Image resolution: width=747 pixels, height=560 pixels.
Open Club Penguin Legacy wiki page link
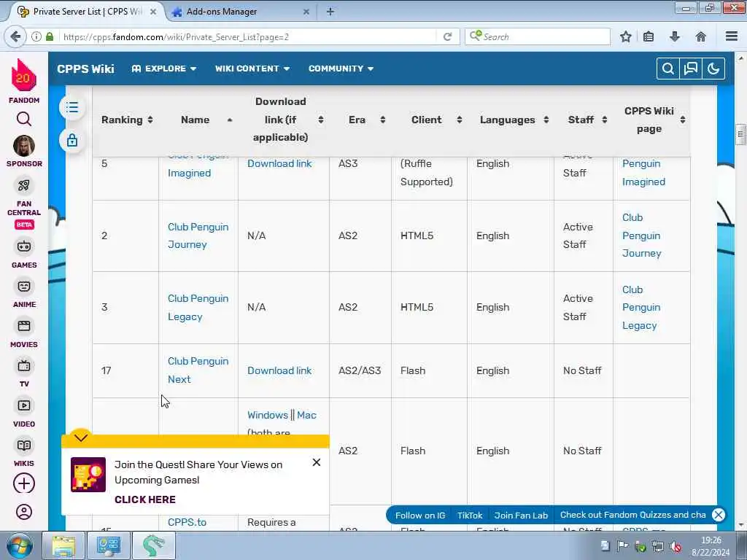(x=641, y=308)
